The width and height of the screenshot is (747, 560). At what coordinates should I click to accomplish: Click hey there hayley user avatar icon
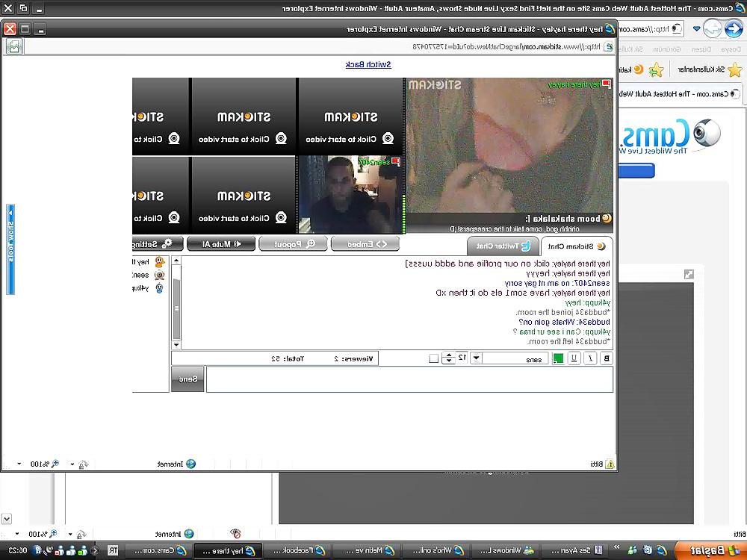160,262
